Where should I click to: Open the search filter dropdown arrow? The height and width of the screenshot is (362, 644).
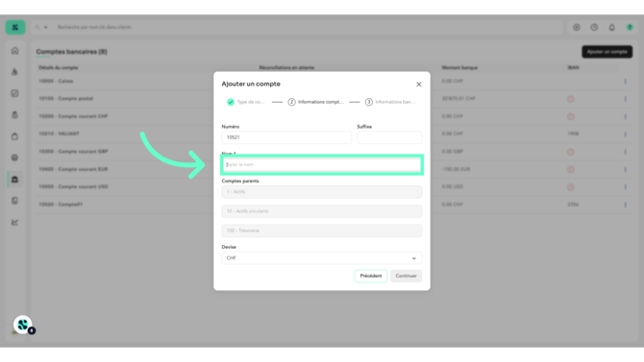click(45, 27)
